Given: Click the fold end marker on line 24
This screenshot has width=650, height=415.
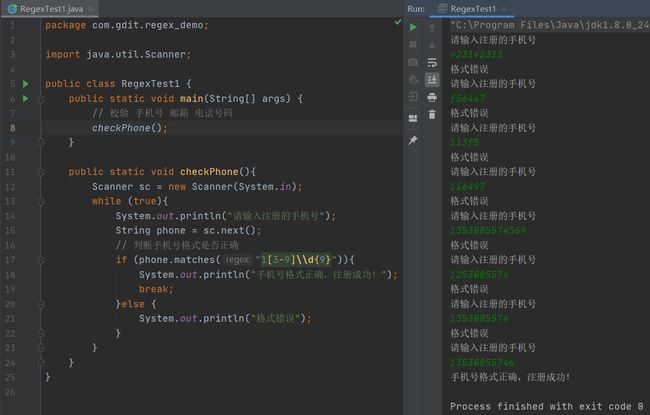Looking at the screenshot, I should (41, 363).
